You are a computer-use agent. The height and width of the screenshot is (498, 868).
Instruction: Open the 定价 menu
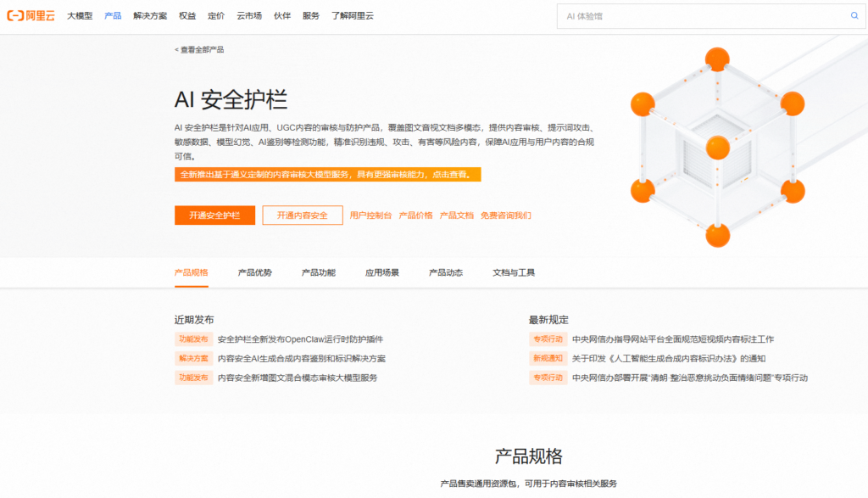[216, 16]
